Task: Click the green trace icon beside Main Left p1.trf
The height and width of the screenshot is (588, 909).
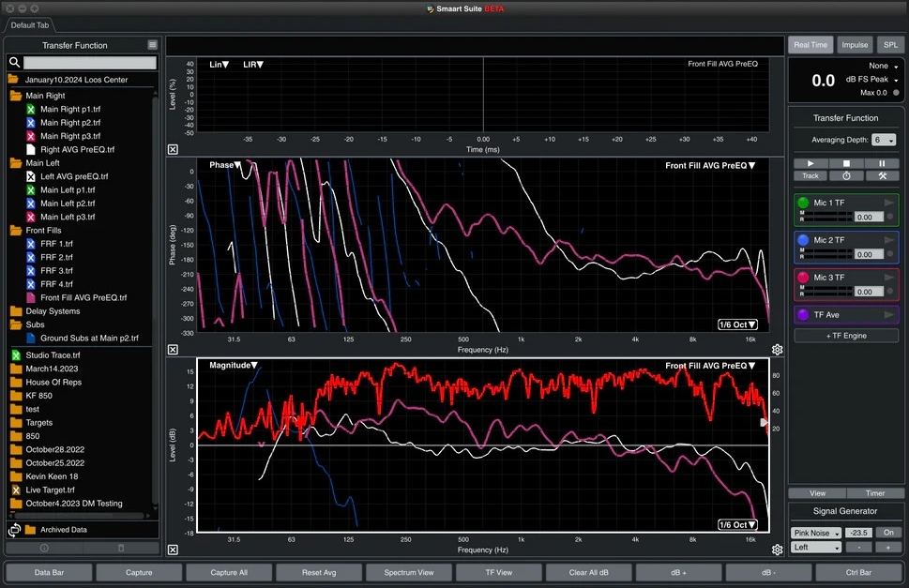Action: [31, 190]
